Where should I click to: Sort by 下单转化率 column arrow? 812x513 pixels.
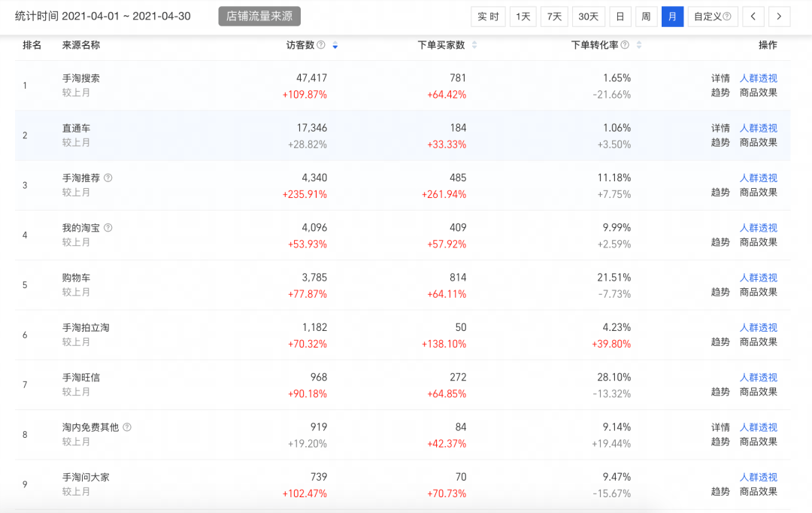coord(639,45)
